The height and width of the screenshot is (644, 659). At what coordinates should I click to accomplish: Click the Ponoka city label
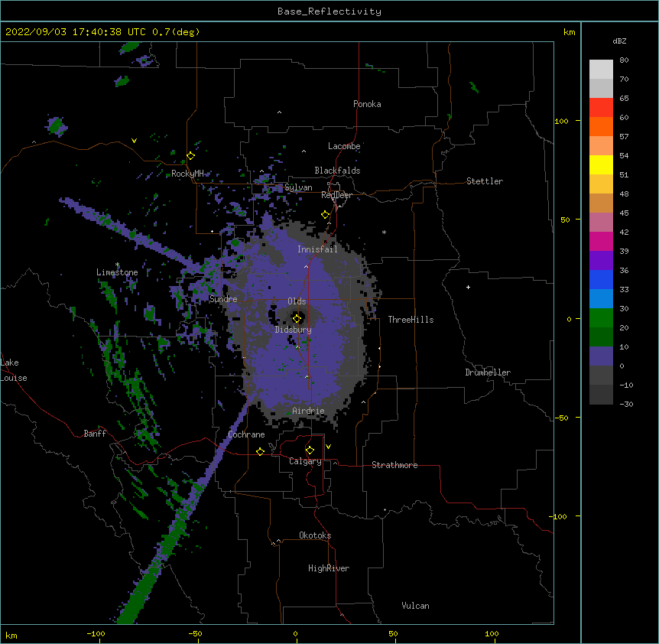[367, 104]
